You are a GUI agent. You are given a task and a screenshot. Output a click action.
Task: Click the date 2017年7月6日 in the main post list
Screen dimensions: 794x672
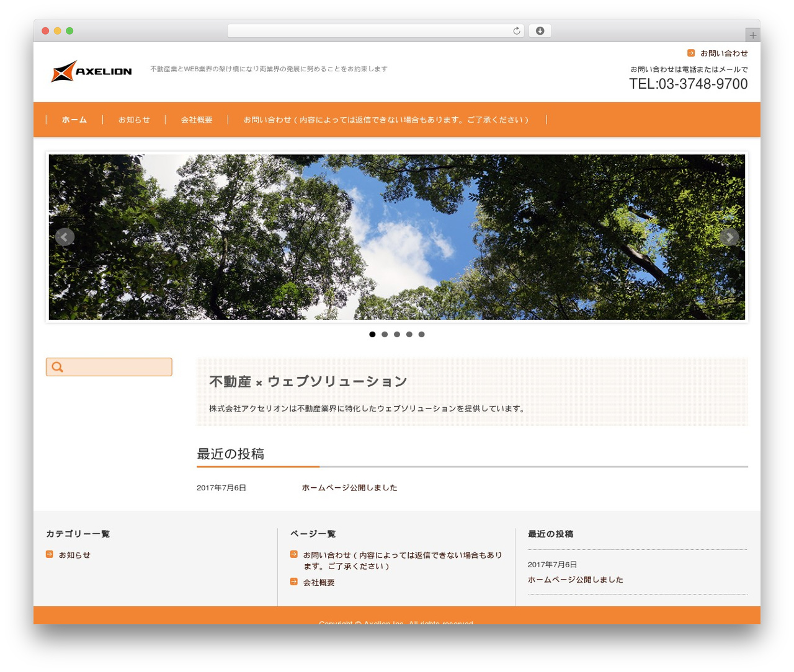pos(221,488)
